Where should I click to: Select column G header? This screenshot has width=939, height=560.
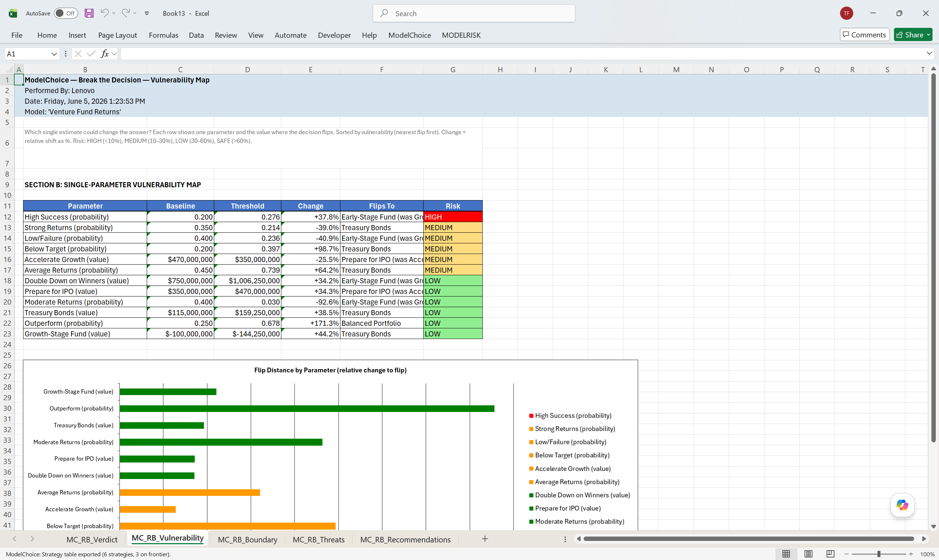coord(453,69)
